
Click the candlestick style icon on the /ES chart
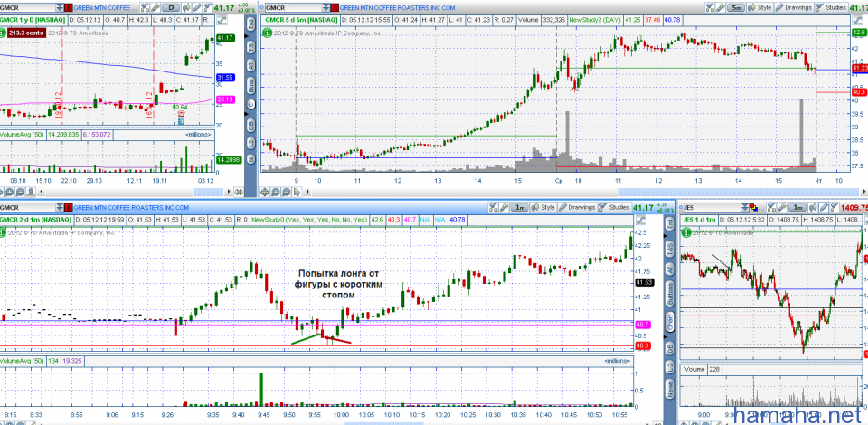[x=813, y=207]
